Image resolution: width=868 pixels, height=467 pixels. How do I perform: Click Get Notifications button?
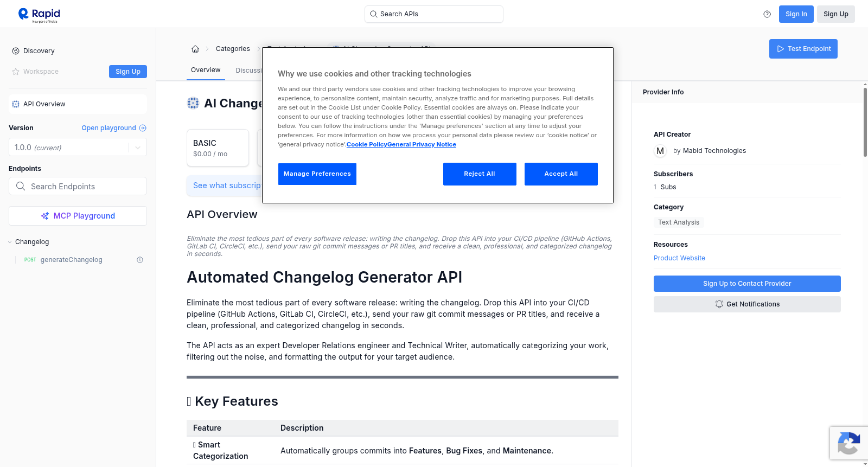(747, 304)
